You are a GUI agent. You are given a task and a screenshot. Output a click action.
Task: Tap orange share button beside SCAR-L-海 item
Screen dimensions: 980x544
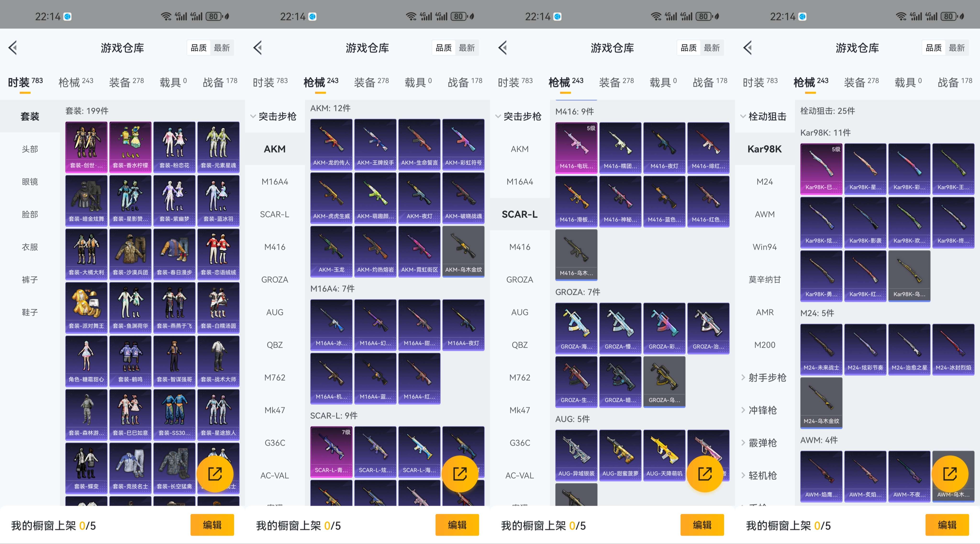point(460,474)
